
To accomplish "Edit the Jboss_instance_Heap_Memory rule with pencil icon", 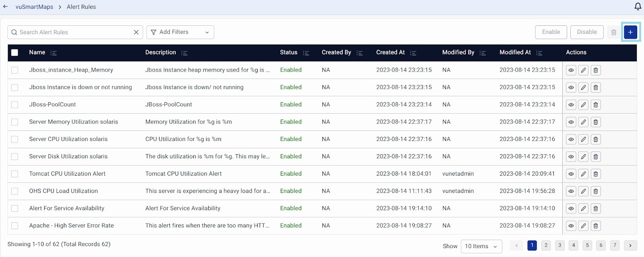I will click(583, 70).
